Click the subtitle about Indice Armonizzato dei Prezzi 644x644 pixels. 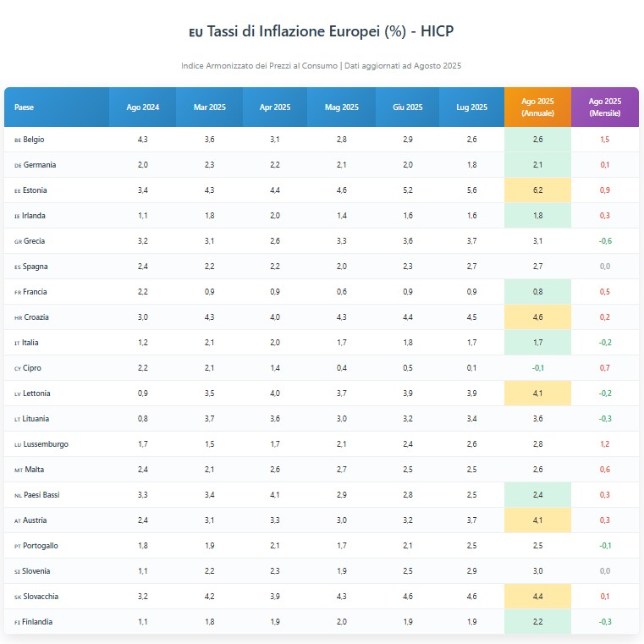[321, 66]
